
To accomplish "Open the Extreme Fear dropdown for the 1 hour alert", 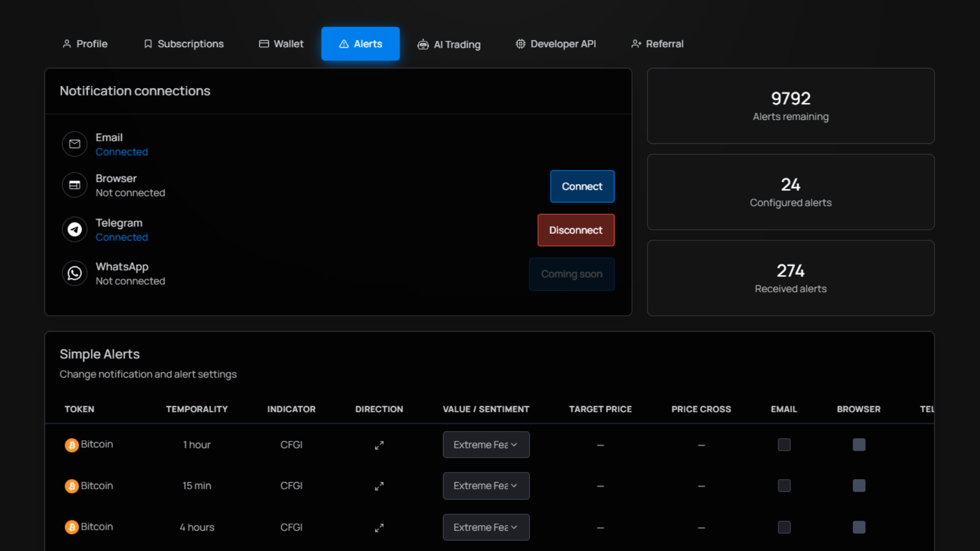I will click(x=486, y=444).
